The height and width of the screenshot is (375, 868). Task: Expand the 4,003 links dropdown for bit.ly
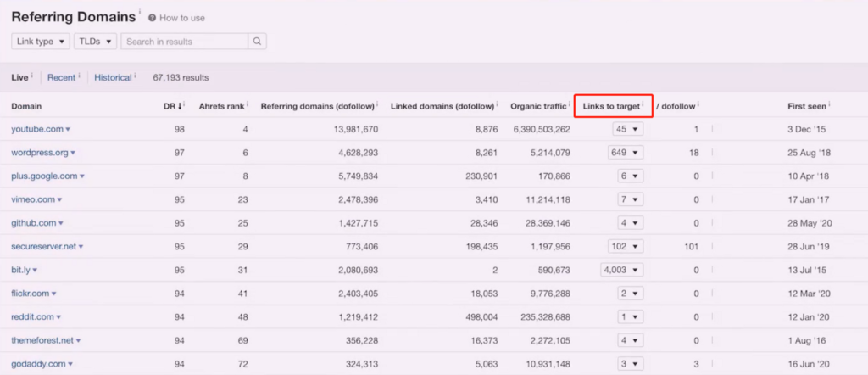tap(622, 271)
